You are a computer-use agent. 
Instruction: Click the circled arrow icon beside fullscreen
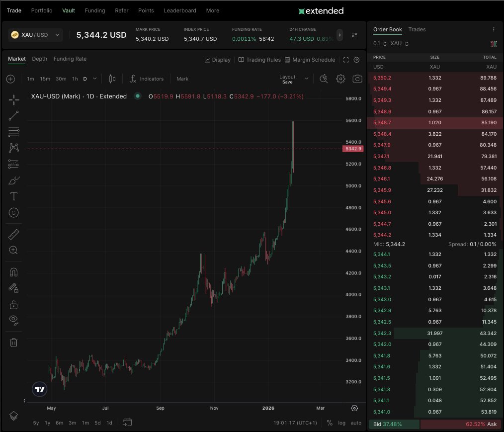coord(356,60)
